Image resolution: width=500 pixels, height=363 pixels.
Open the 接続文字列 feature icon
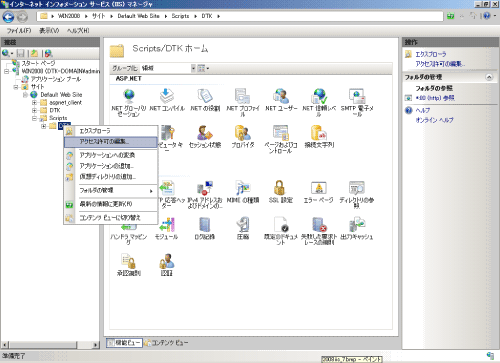tap(319, 133)
